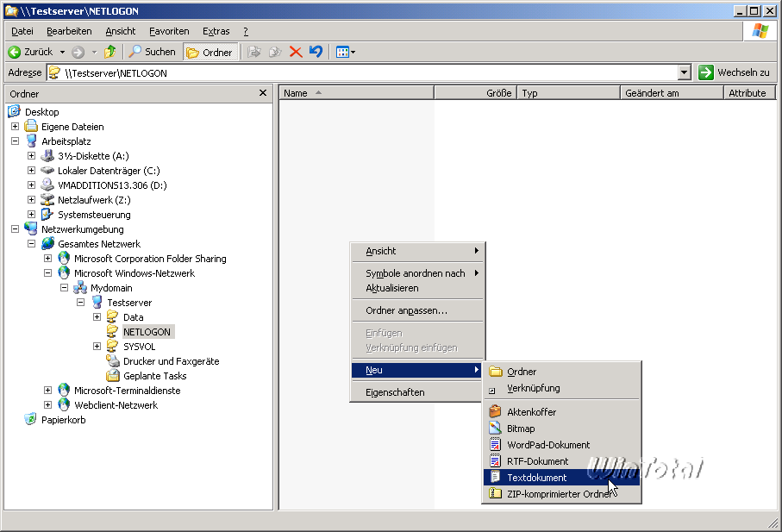The height and width of the screenshot is (532, 782).
Task: Select the Netzlaufwerk (Z:) drive icon
Action: (47, 200)
